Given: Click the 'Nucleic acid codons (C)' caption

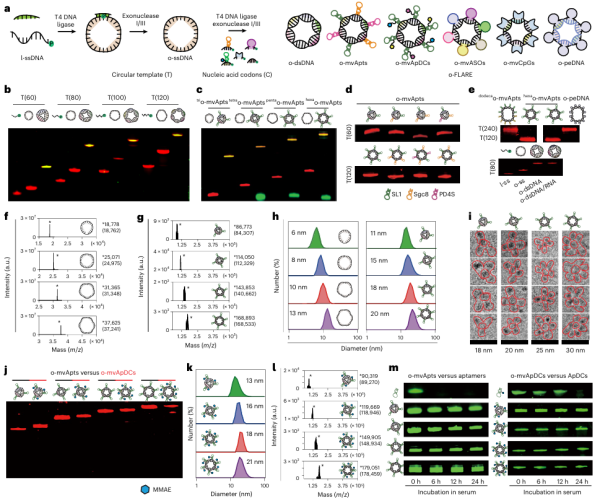Looking at the screenshot, I should pyautogui.click(x=237, y=75).
